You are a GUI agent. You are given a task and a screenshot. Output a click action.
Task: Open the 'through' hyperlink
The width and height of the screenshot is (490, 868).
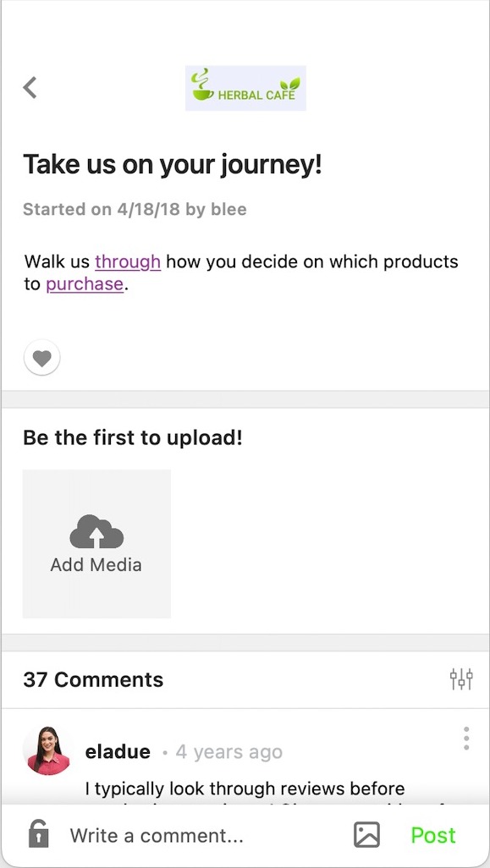[x=128, y=261]
